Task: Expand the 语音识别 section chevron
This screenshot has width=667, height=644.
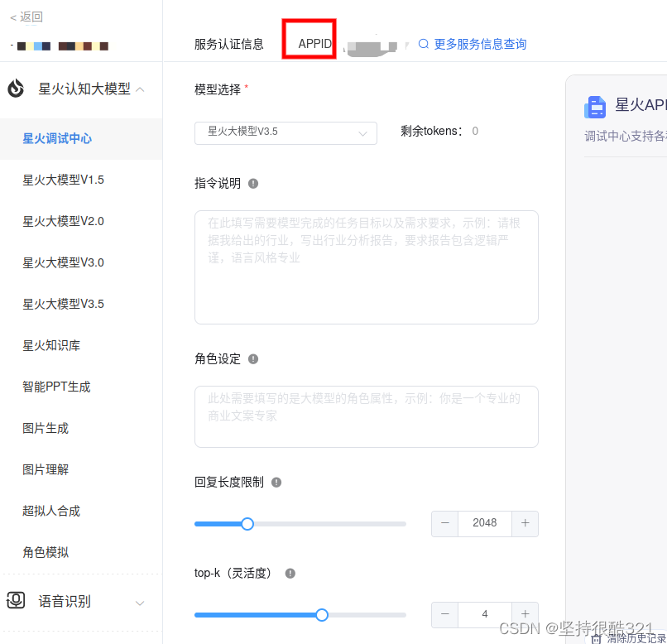Action: [x=140, y=603]
